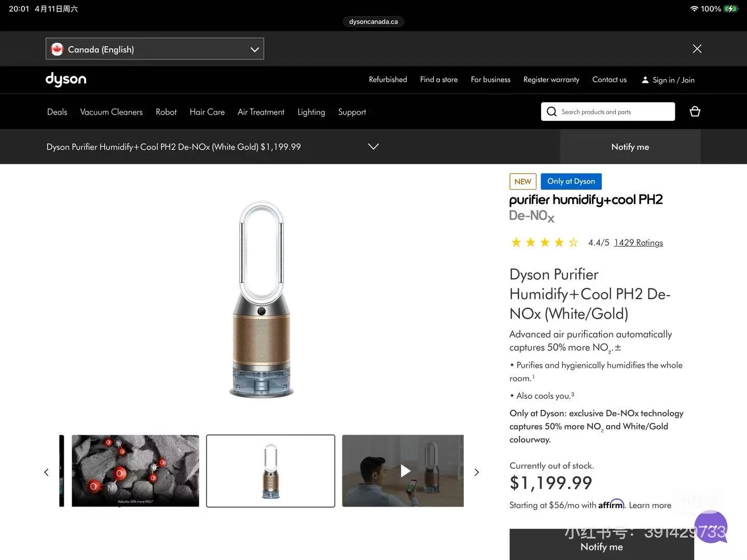
Task: Click Notify me in the sticky bar
Action: (630, 147)
